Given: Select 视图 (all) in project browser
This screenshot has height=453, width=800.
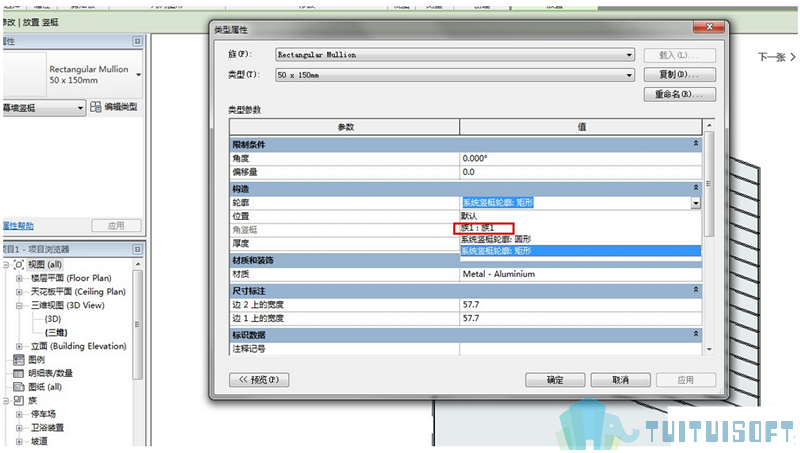Looking at the screenshot, I should [x=45, y=265].
